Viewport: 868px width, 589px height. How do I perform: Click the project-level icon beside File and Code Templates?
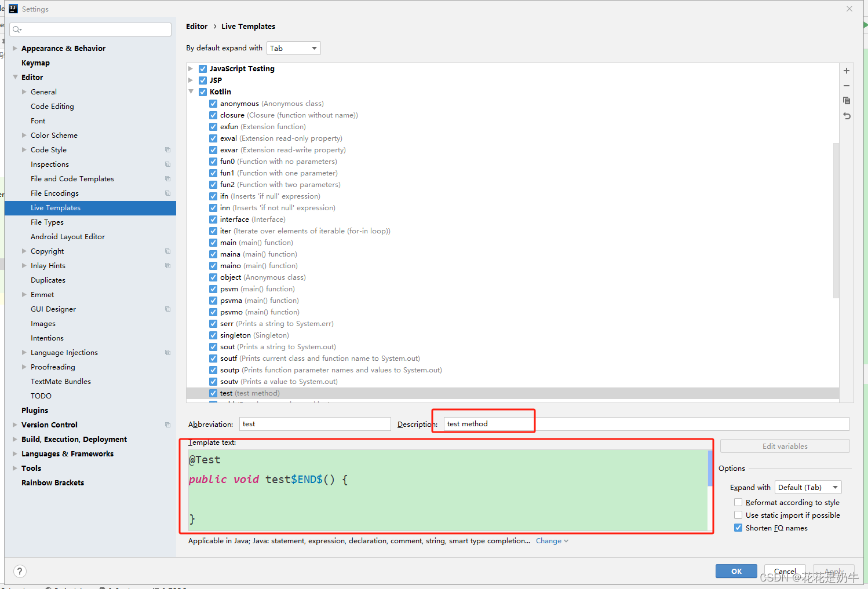click(168, 179)
